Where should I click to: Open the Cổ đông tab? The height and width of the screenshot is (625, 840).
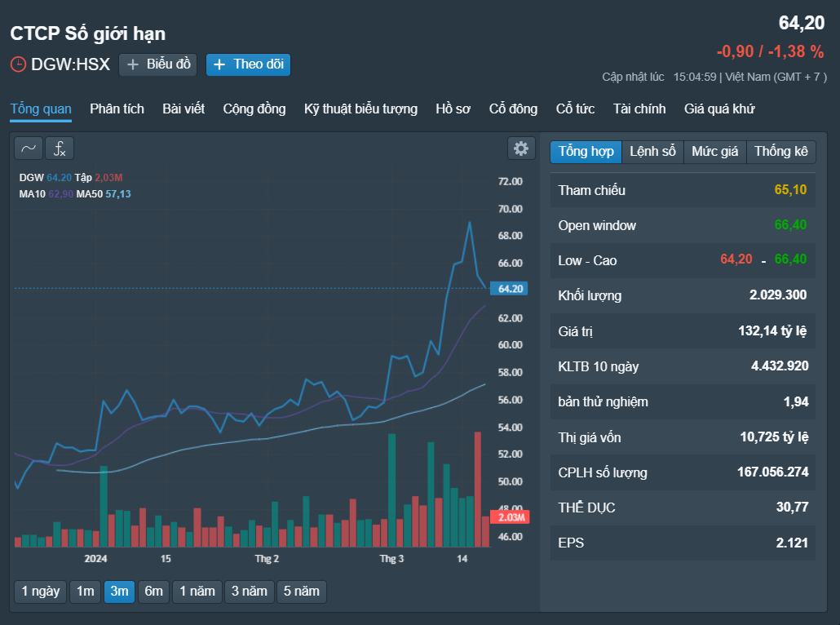pyautogui.click(x=513, y=109)
